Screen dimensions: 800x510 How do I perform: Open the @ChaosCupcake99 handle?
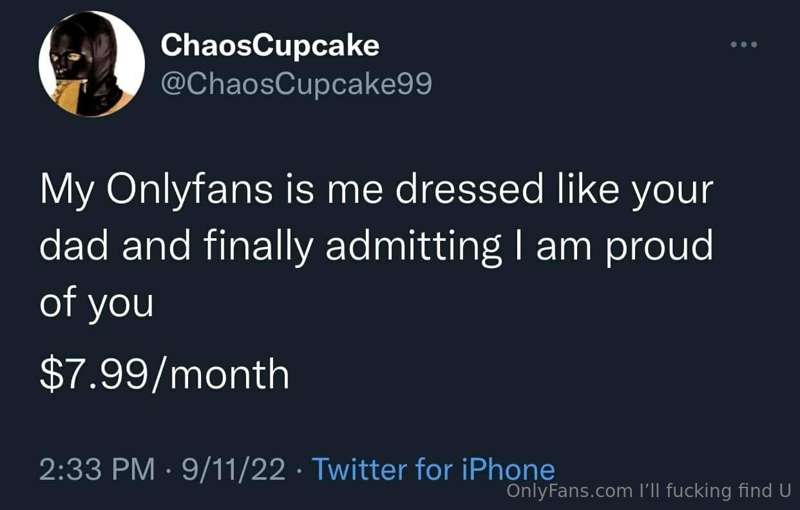[296, 84]
